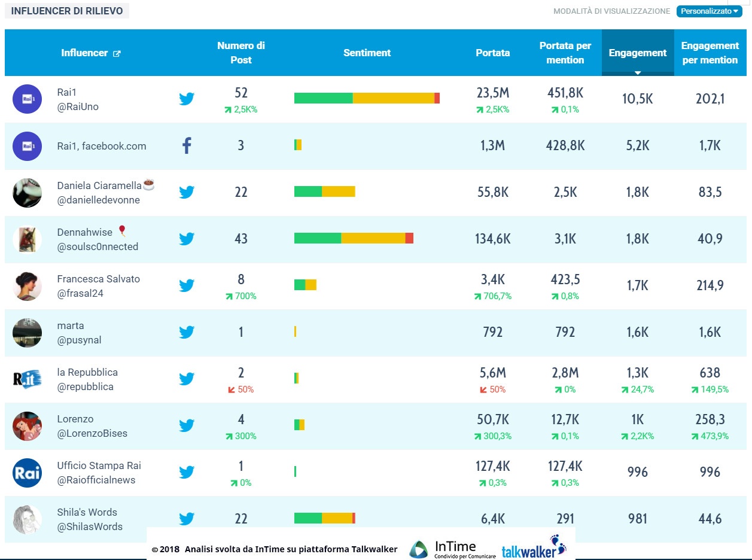The height and width of the screenshot is (560, 752).
Task: Open the @pusynal influencer link
Action: (79, 340)
